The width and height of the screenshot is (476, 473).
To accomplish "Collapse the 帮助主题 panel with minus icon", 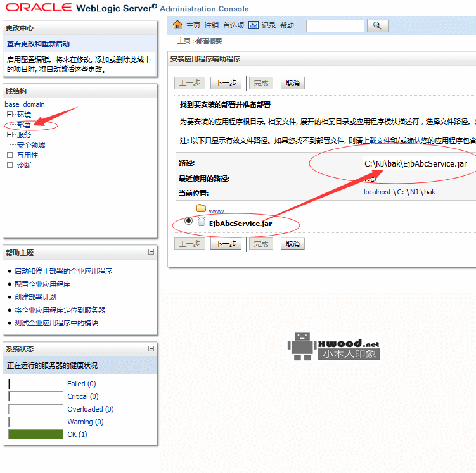I will [x=151, y=251].
